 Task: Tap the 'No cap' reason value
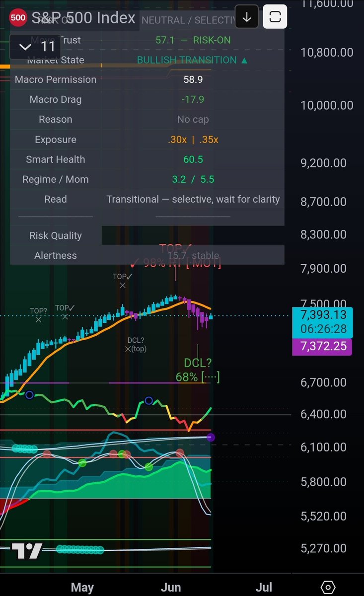click(193, 119)
